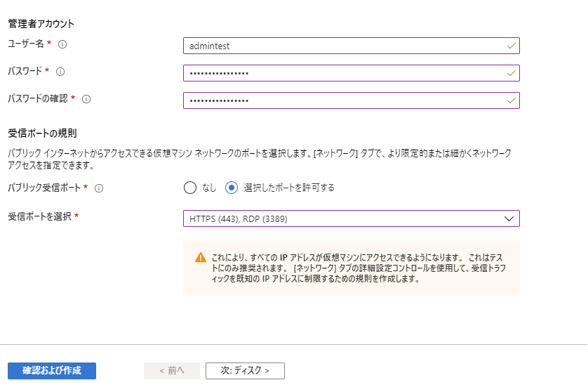This screenshot has height=392, width=588.
Task: Click green checkmark in パスワード field
Action: click(511, 73)
